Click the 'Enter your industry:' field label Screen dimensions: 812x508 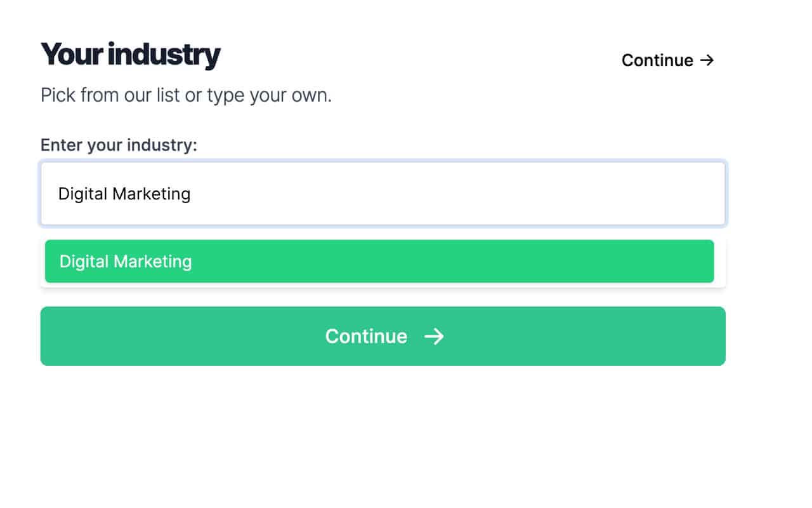(x=119, y=145)
